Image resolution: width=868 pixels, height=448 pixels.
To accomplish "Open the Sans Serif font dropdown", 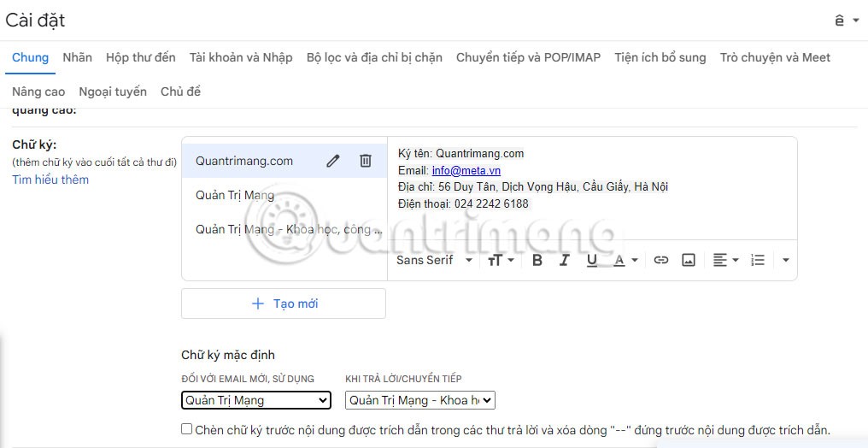I will pyautogui.click(x=434, y=260).
